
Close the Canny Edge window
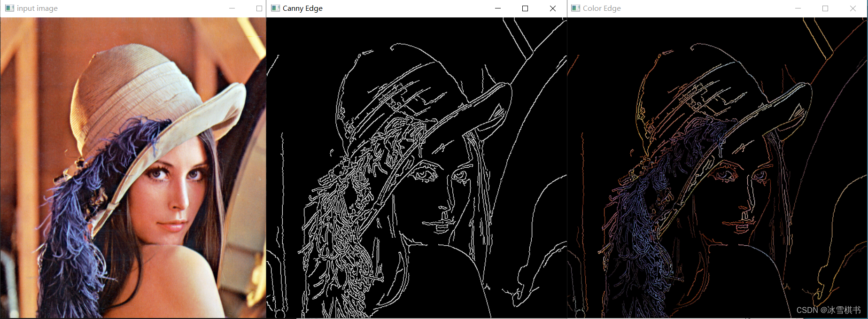point(553,8)
